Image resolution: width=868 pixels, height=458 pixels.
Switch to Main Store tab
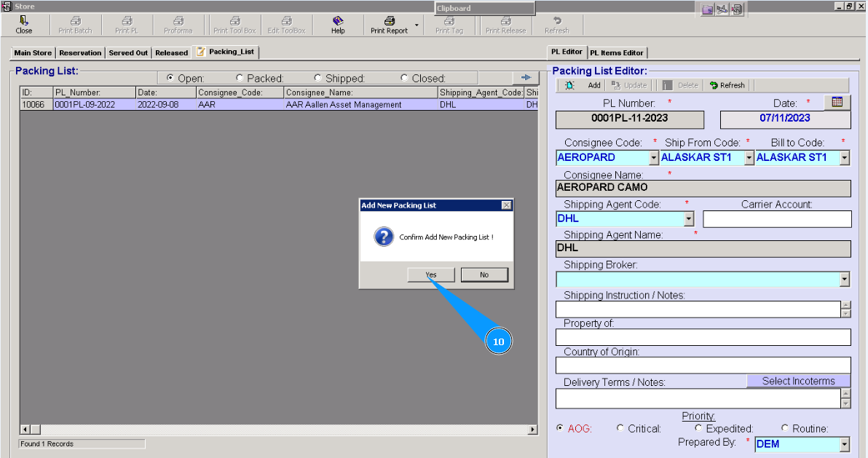point(33,52)
